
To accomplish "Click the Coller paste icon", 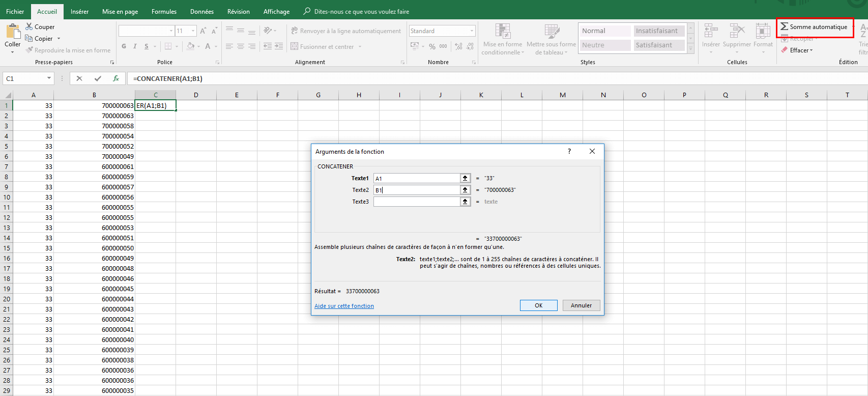I will 12,32.
